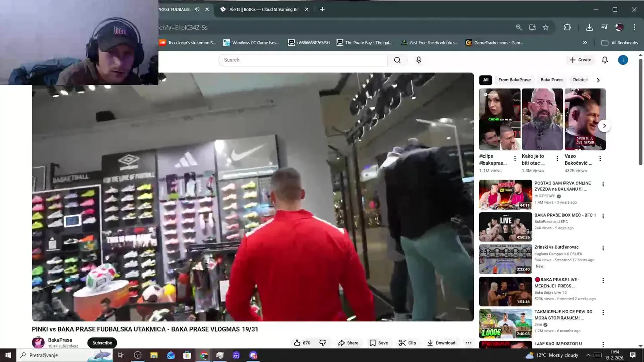This screenshot has height=362, width=644.
Task: Select the All filter chip
Action: 486,80
